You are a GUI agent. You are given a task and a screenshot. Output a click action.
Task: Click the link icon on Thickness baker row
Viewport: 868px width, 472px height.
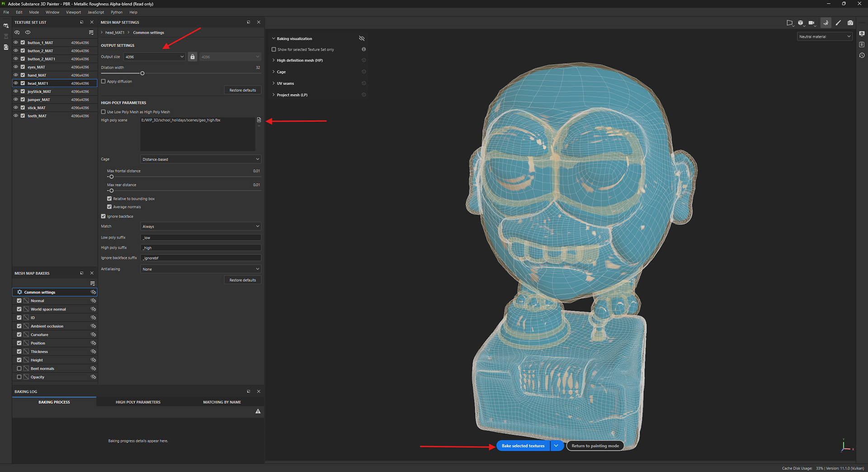pos(93,351)
